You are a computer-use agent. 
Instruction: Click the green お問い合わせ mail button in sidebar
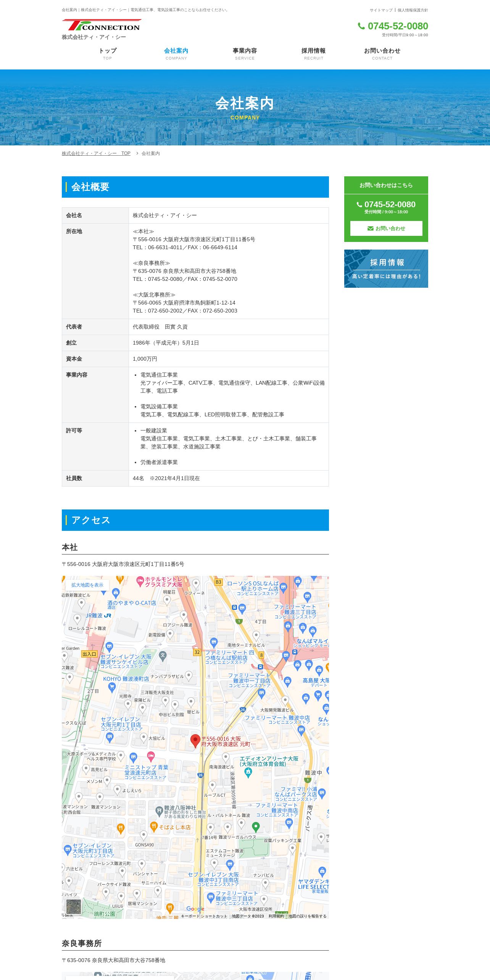386,228
